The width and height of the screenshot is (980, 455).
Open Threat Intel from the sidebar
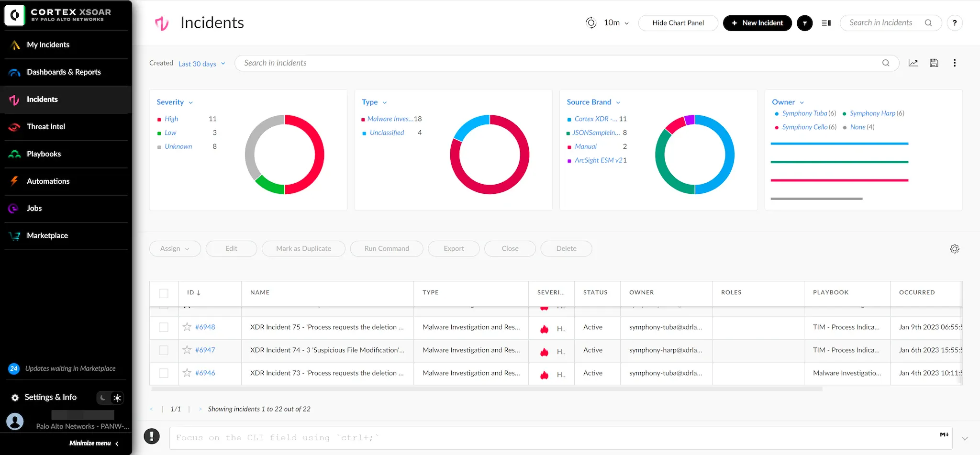coord(45,127)
